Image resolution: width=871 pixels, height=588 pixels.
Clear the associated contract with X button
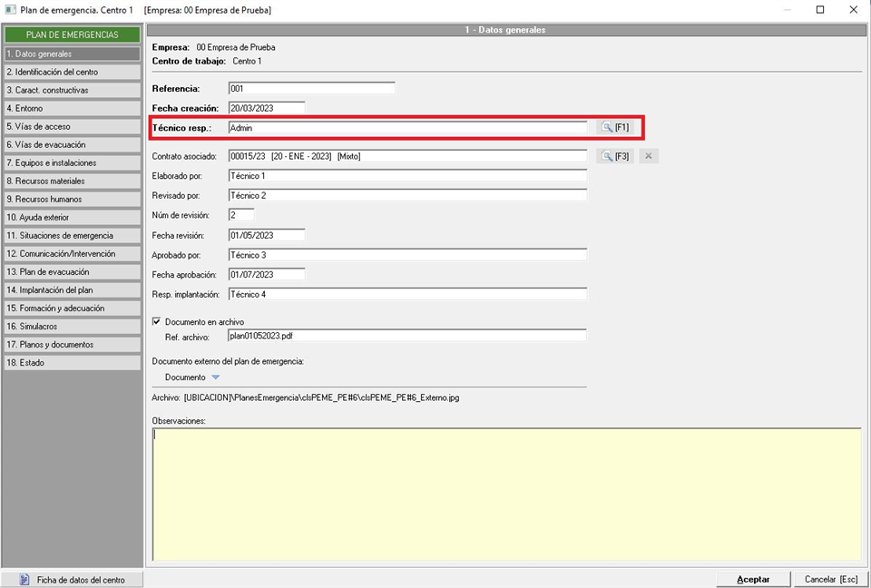coord(647,156)
